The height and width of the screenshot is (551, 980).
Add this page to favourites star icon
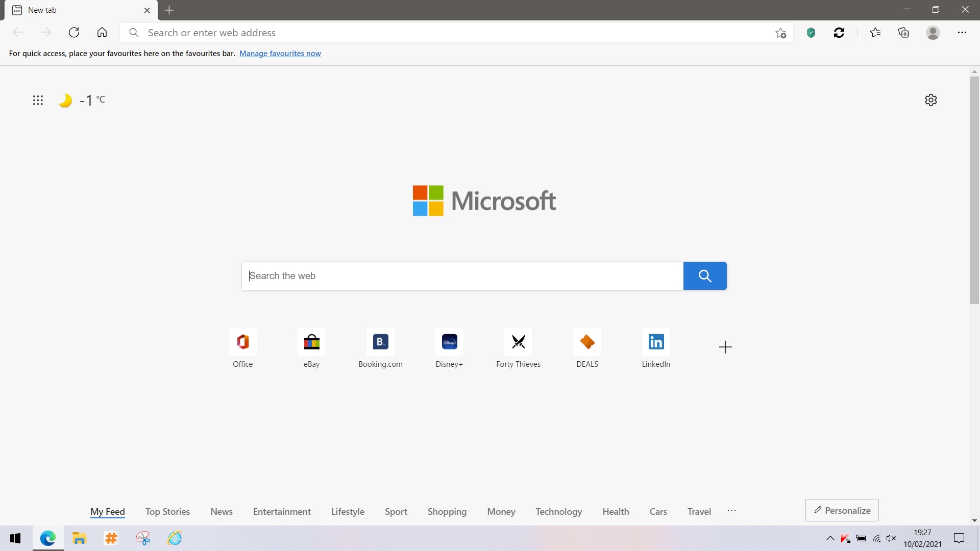pos(780,33)
